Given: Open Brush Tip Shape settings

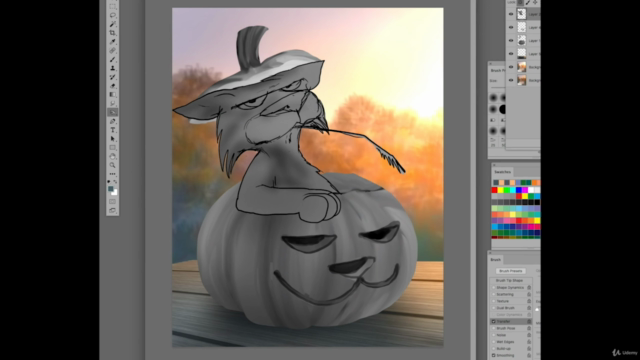Looking at the screenshot, I should (509, 281).
